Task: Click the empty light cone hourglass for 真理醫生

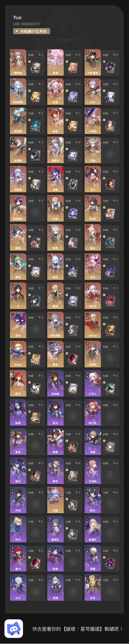Action: click(35, 212)
